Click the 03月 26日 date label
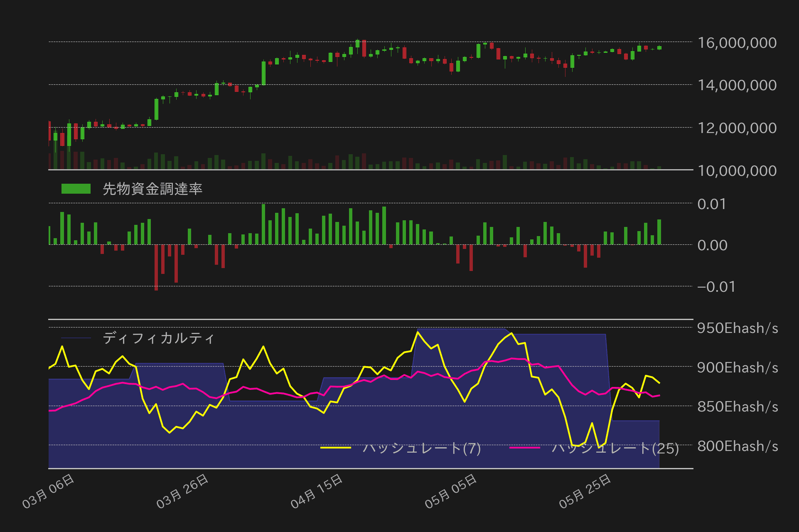The height and width of the screenshot is (532, 799). [x=183, y=491]
